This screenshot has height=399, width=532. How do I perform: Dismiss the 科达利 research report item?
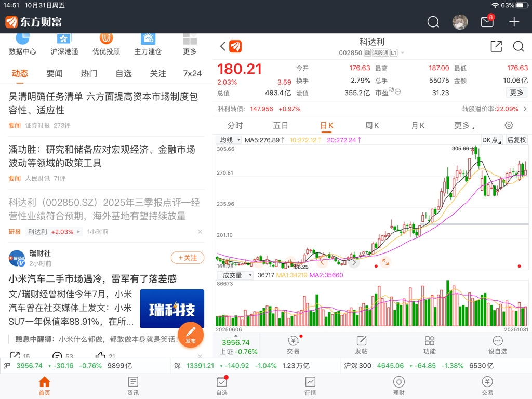pos(200,232)
